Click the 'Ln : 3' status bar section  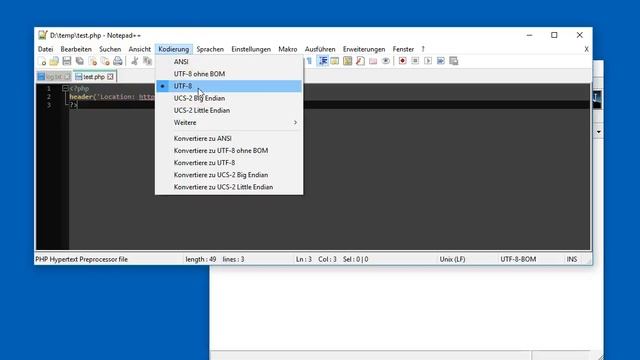pos(304,259)
